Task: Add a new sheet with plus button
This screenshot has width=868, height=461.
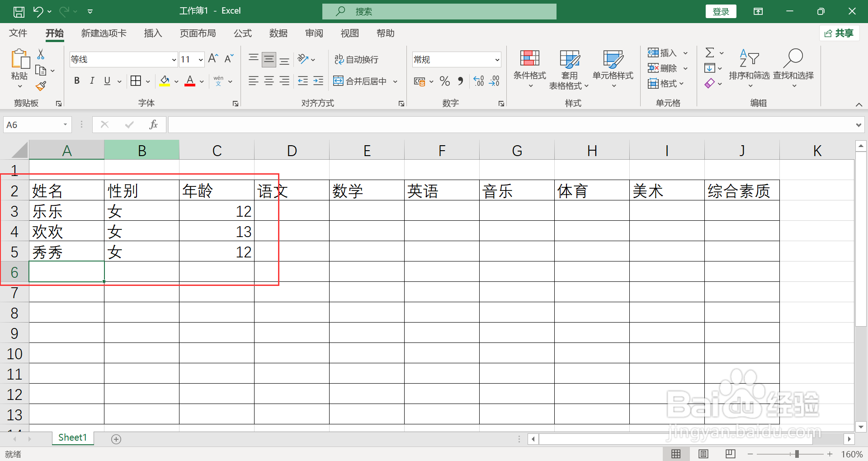Action: (116, 439)
